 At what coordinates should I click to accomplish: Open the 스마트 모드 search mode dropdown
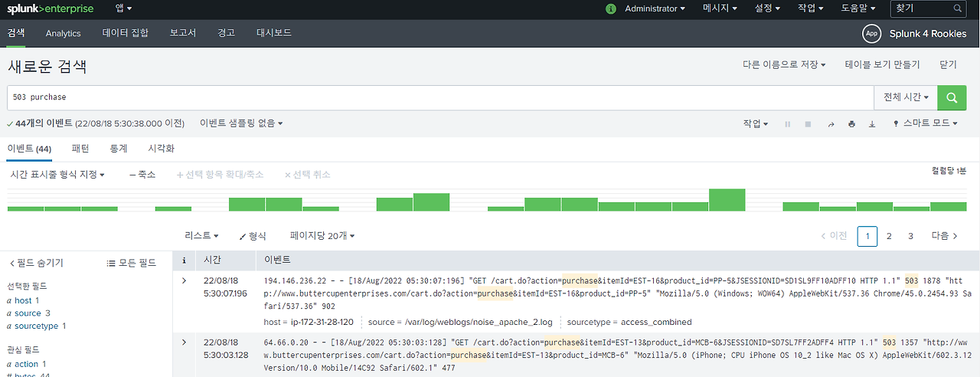click(926, 123)
